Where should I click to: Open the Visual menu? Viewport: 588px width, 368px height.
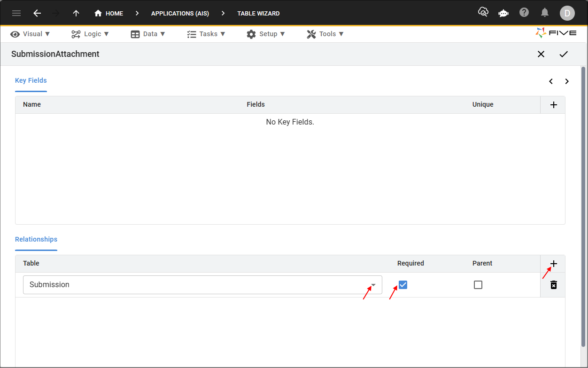[31, 34]
